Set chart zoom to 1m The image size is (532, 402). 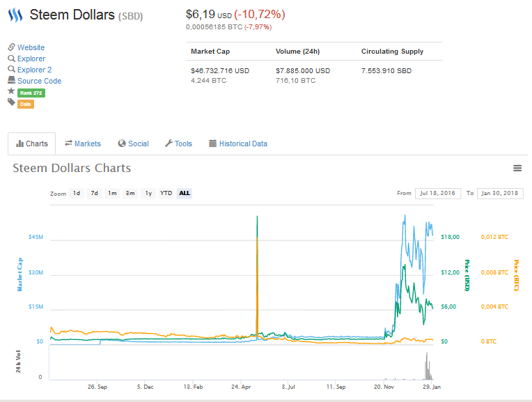pyautogui.click(x=112, y=193)
